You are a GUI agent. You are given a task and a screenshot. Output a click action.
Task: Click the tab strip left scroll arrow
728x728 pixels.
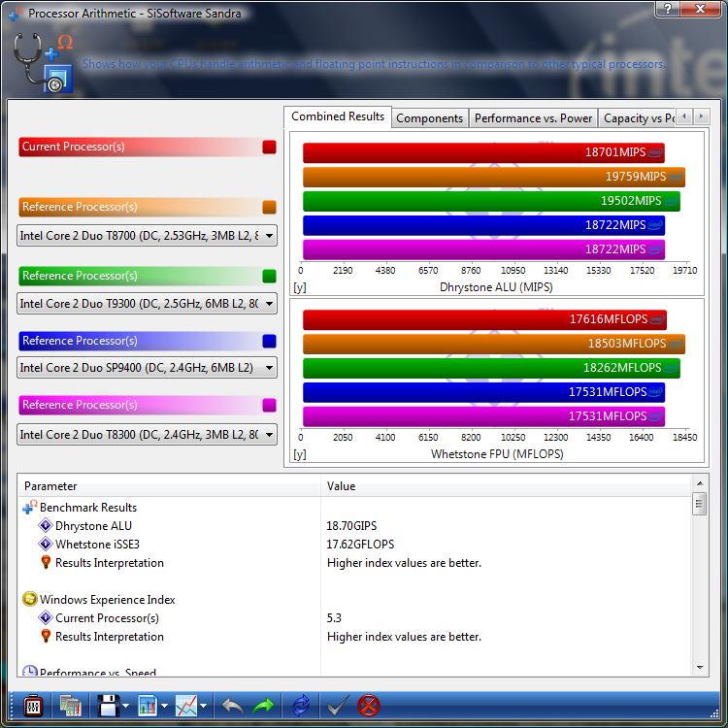684,116
